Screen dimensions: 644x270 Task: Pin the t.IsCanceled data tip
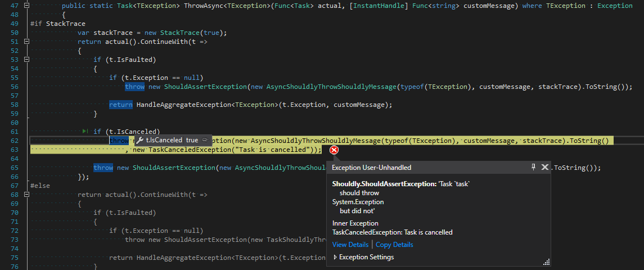(x=205, y=140)
